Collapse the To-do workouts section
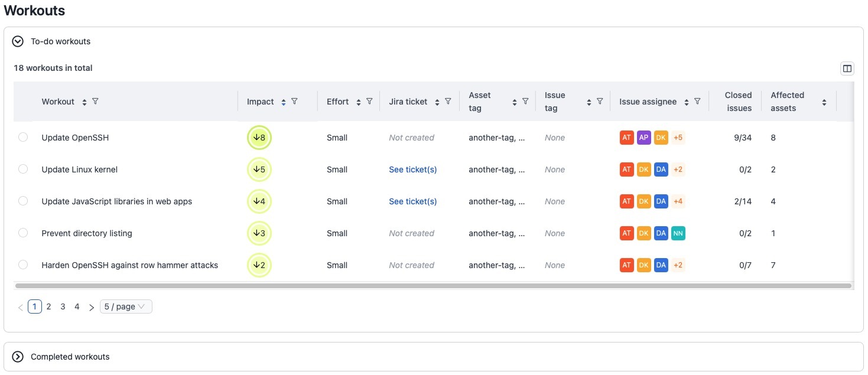Viewport: 868px width, 375px height. (x=18, y=41)
